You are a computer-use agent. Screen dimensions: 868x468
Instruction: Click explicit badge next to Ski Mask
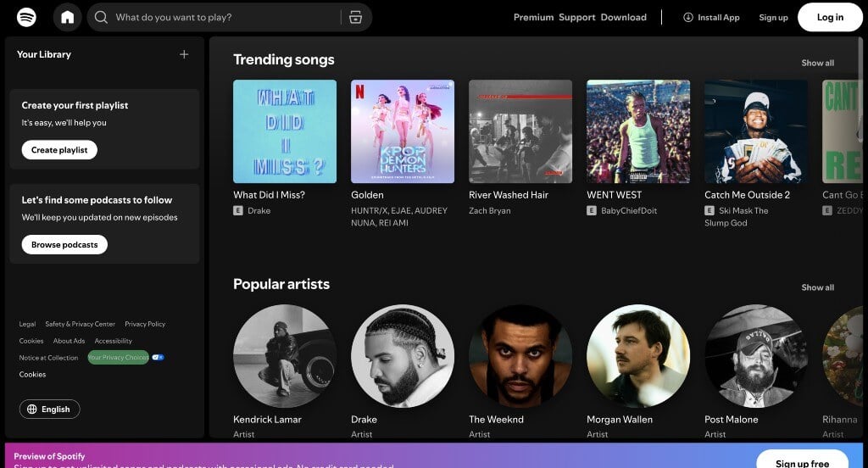pos(709,210)
